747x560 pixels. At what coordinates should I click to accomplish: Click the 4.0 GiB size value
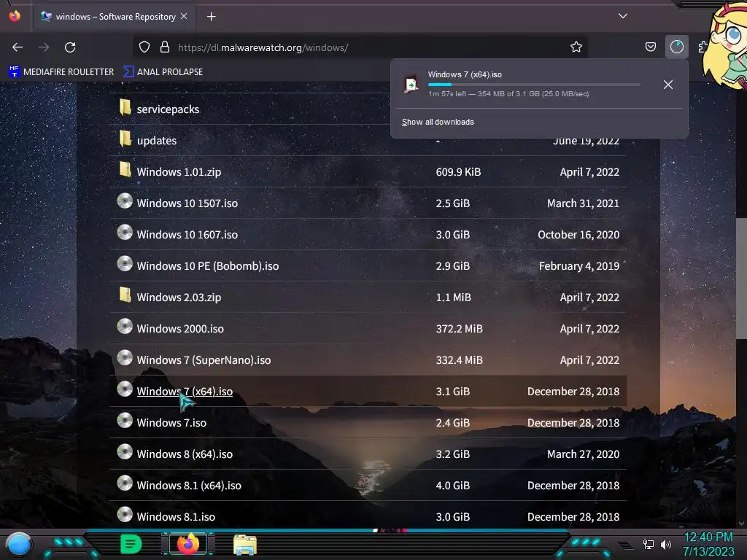tap(452, 486)
